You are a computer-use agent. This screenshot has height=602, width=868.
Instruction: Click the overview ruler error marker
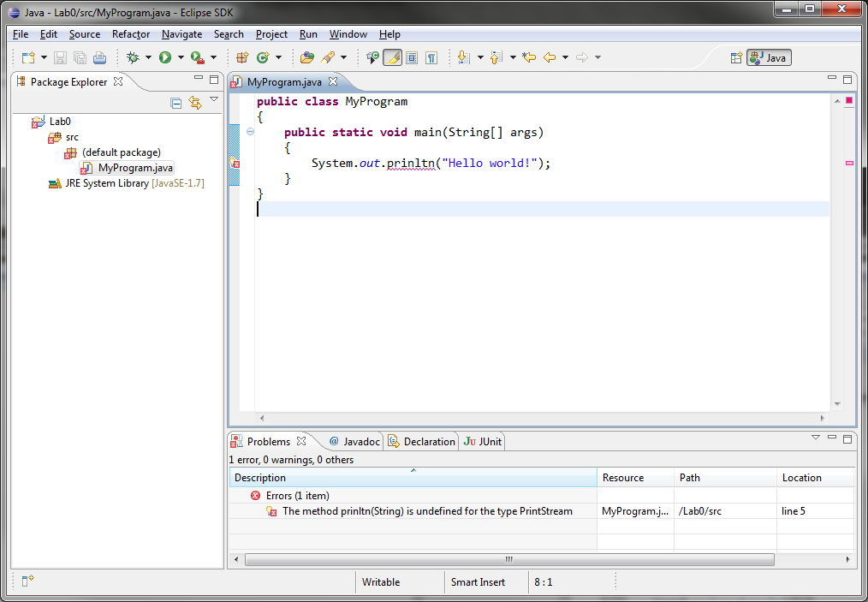[849, 164]
